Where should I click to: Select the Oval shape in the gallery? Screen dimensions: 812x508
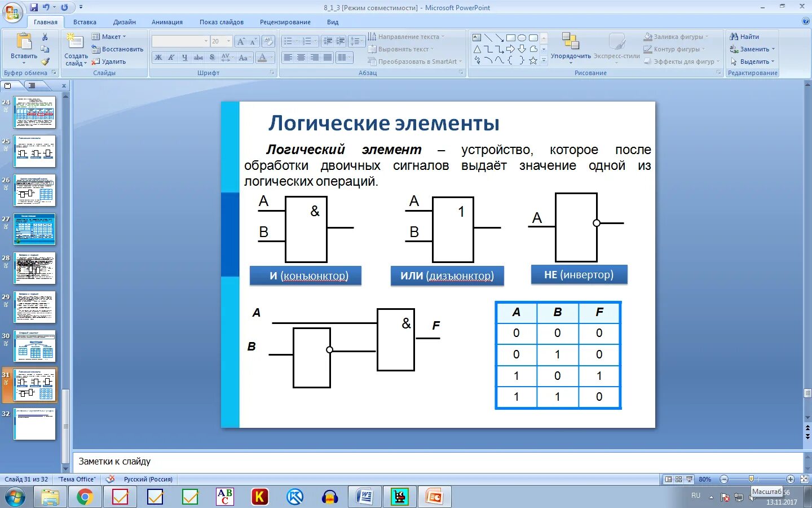pyautogui.click(x=522, y=38)
